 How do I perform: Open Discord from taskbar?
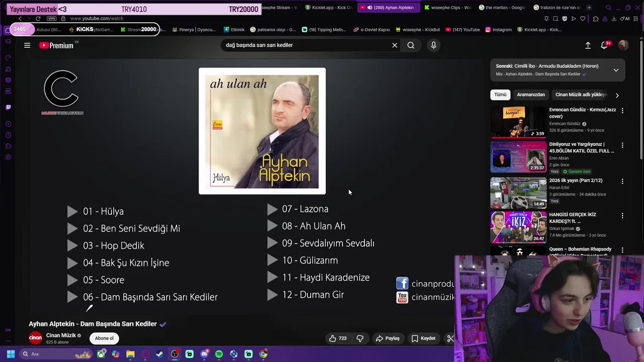click(204, 354)
